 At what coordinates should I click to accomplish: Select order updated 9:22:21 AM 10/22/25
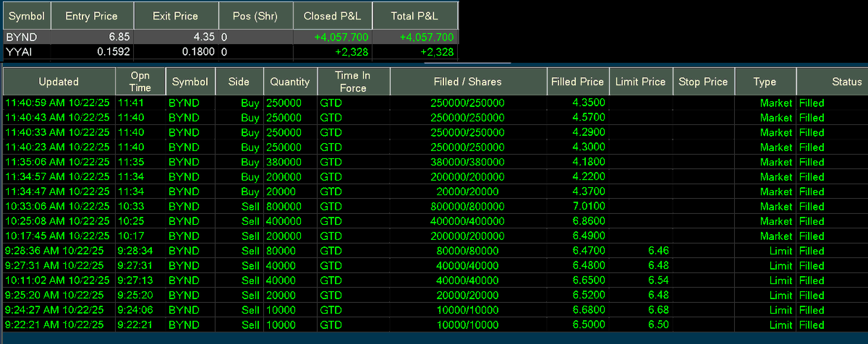pyautogui.click(x=54, y=325)
